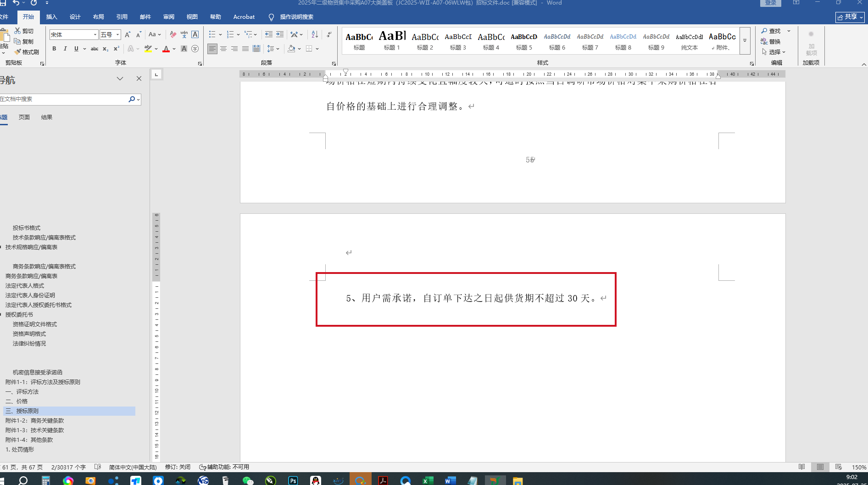Justify the paragraph text

(245, 49)
